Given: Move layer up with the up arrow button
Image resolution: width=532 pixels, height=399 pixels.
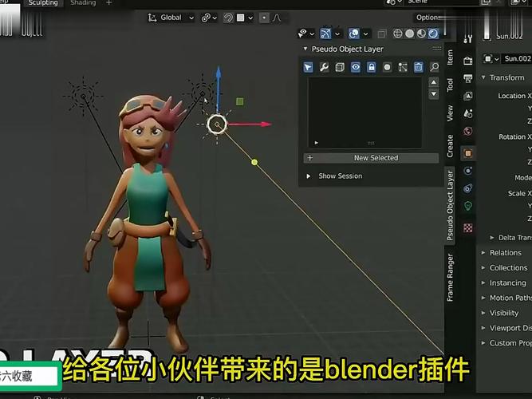Looking at the screenshot, I should coord(434,82).
